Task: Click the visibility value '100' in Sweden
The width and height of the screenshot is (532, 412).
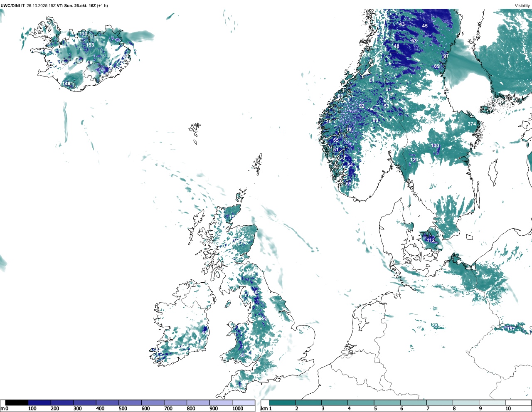Action: click(435, 146)
